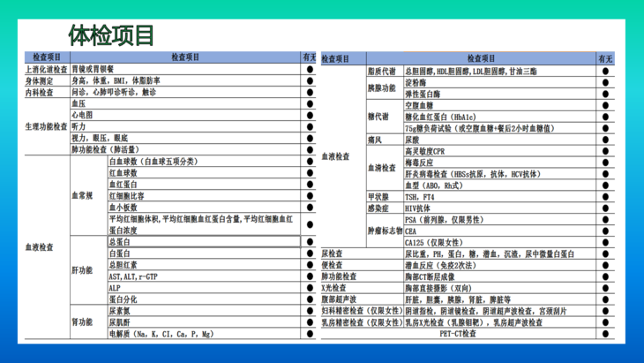Click the dot in the 淀粉酶 row
The width and height of the screenshot is (644, 363).
605,82
